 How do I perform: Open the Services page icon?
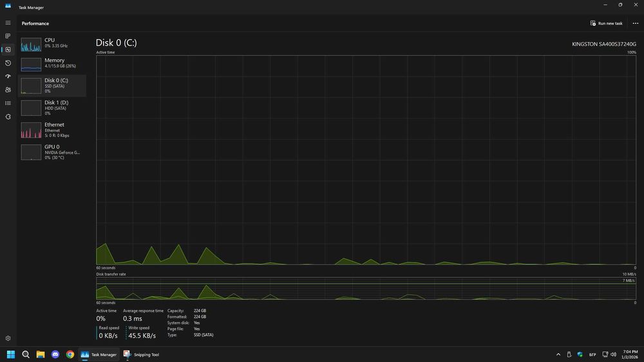click(8, 117)
